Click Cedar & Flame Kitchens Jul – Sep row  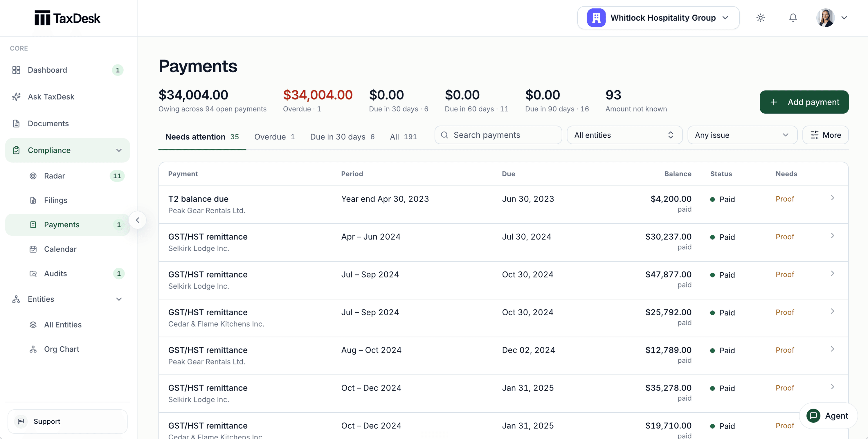pyautogui.click(x=503, y=318)
